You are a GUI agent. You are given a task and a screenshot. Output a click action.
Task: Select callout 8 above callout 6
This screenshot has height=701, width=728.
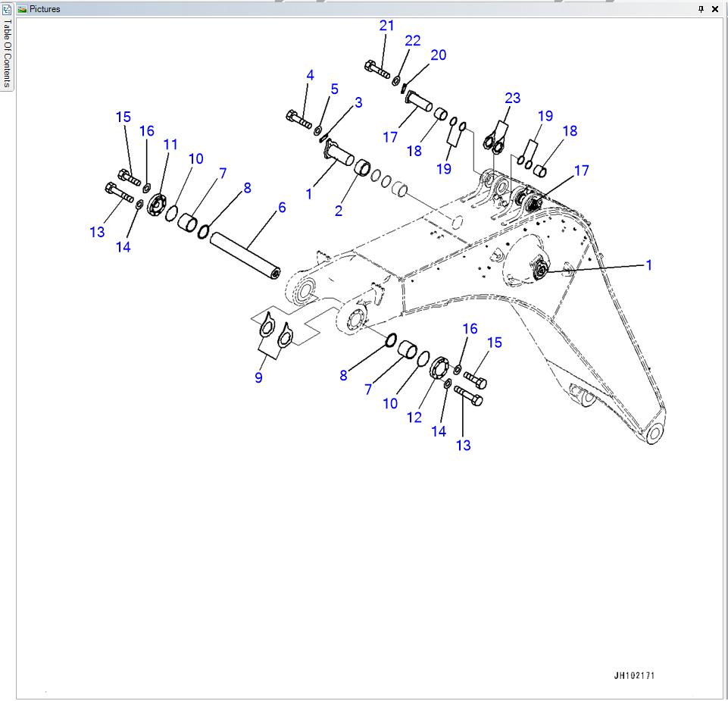248,188
